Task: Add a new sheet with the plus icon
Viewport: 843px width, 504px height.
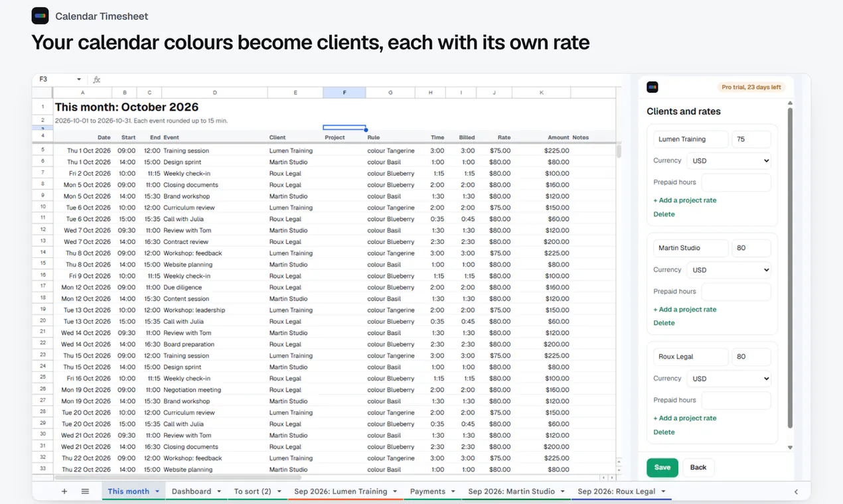Action: coord(64,491)
